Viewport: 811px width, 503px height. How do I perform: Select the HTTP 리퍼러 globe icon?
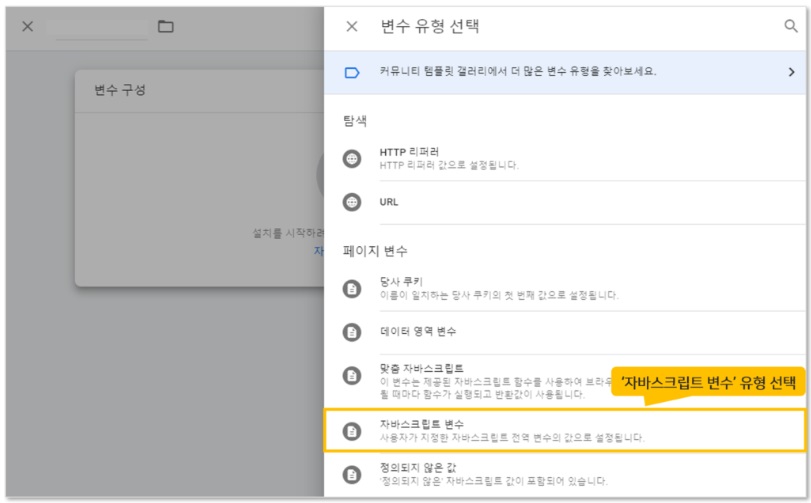pyautogui.click(x=352, y=158)
